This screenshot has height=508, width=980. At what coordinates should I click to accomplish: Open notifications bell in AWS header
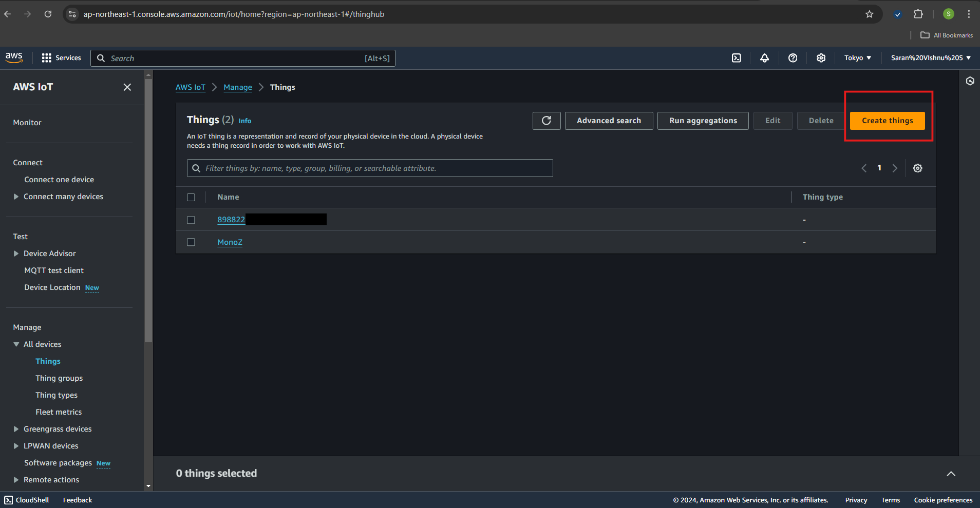click(765, 58)
